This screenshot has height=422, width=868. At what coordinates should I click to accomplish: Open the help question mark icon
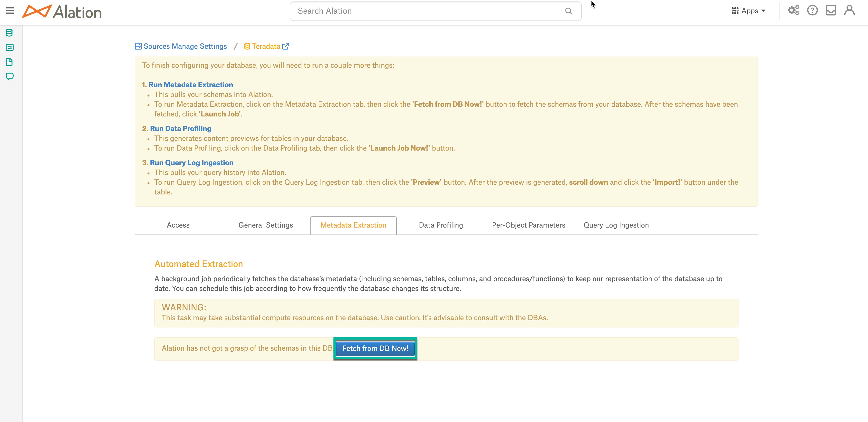(x=812, y=10)
